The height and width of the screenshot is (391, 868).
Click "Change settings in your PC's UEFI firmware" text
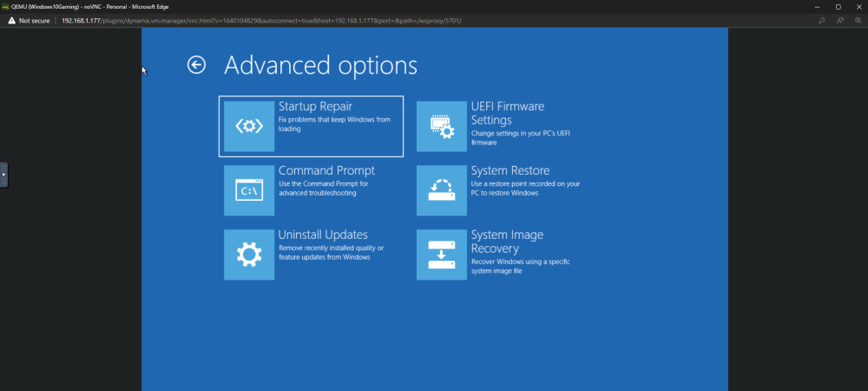click(x=521, y=138)
